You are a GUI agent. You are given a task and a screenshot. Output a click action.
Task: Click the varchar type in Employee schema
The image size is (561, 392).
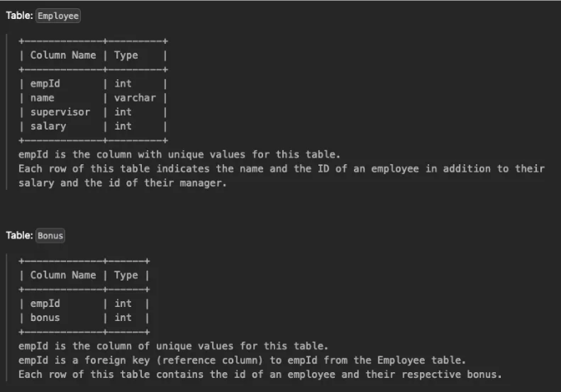coord(134,97)
